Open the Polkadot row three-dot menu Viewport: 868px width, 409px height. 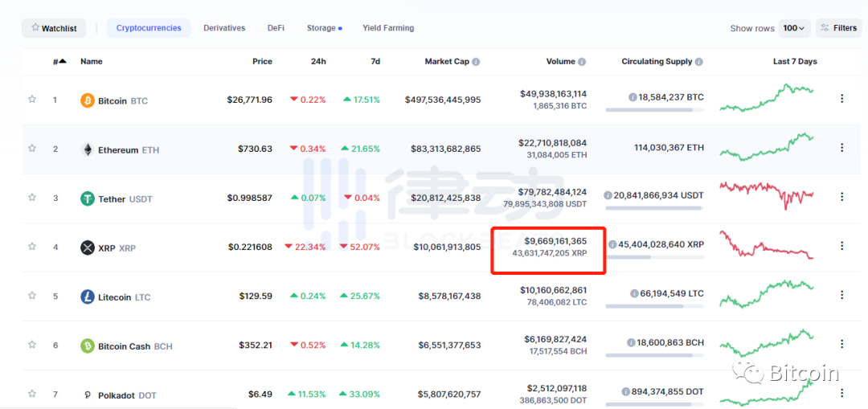842,393
